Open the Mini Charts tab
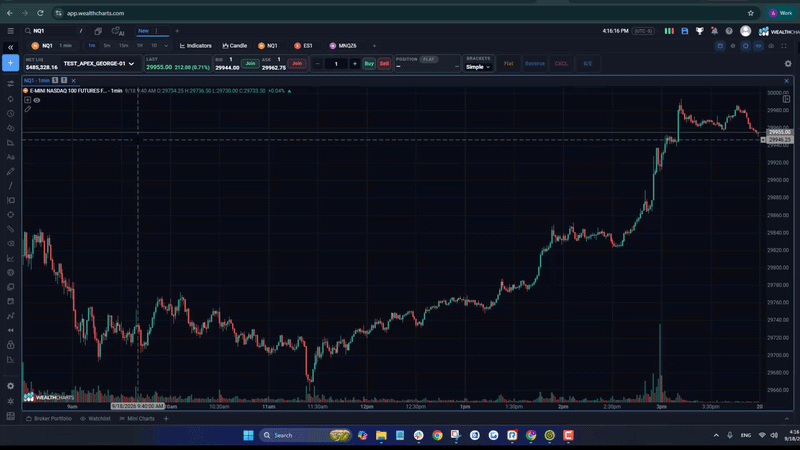Viewport: 800px width, 450px height. coord(137,419)
